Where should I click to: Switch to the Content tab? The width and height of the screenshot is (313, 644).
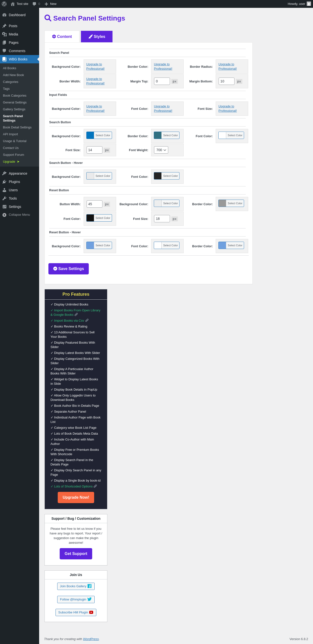[62, 36]
